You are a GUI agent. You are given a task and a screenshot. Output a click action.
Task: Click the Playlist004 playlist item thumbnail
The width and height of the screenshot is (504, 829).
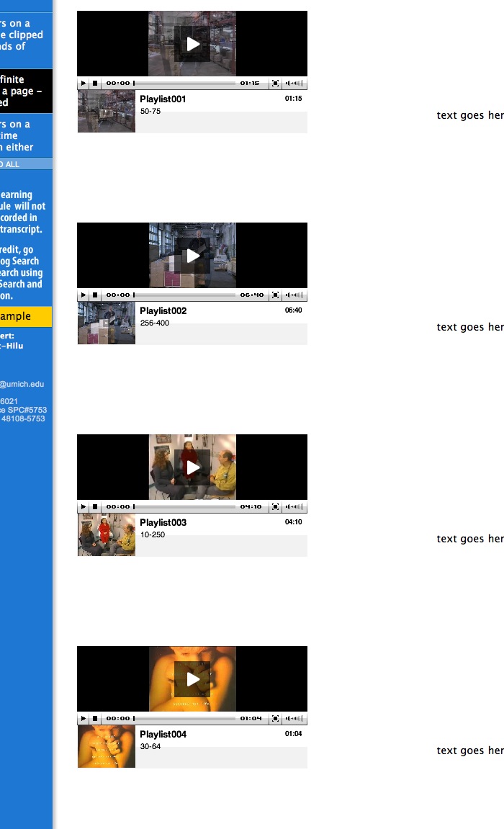click(x=107, y=747)
